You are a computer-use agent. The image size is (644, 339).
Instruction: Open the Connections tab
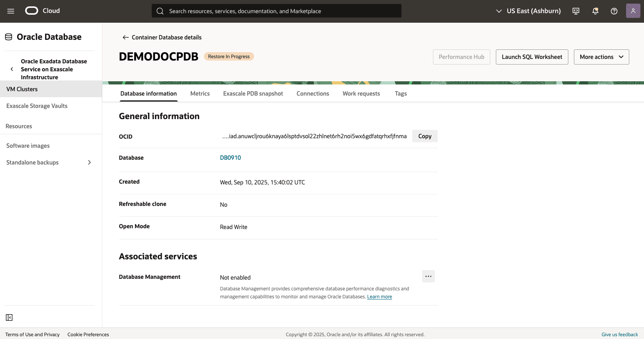pos(313,94)
